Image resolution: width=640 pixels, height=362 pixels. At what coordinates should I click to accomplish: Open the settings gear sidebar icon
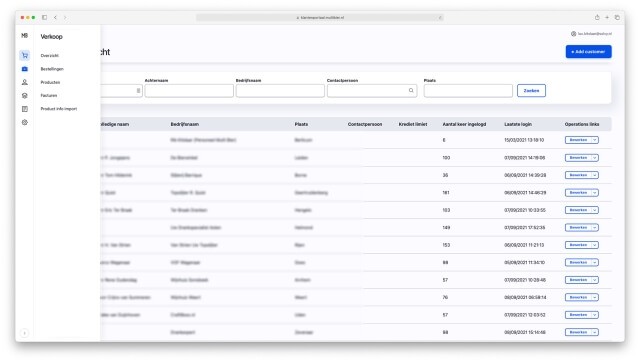click(x=24, y=122)
